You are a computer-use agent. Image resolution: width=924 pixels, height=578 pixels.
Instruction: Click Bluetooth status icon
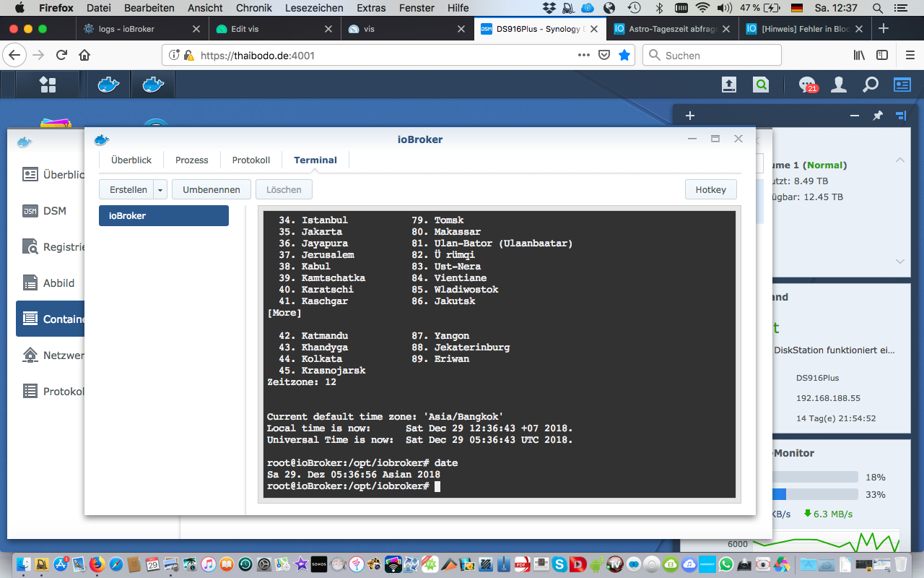(658, 8)
